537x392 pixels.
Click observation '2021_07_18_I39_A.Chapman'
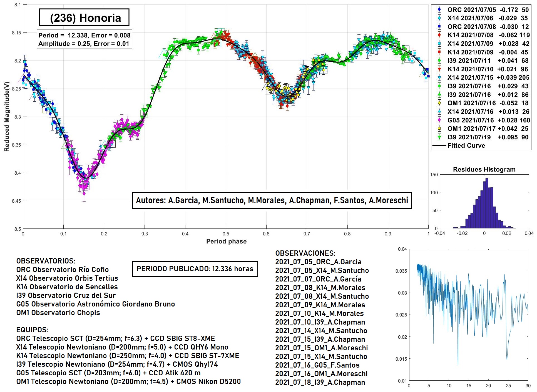tap(320, 382)
